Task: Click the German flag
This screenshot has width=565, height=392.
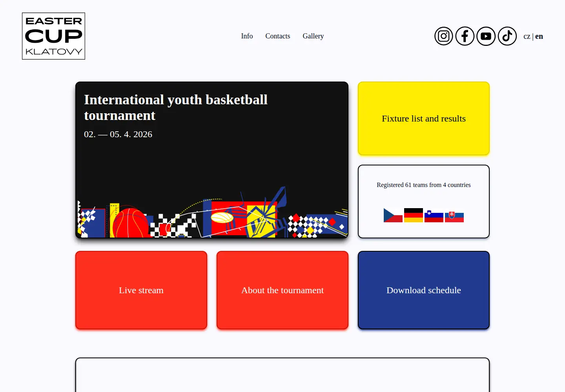Action: [414, 215]
